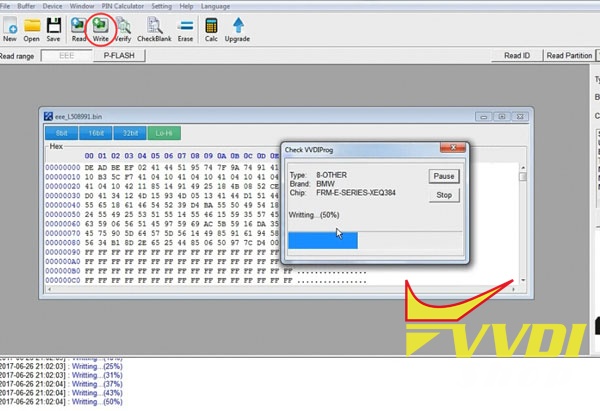Click the hex view scroll-down arrow
This screenshot has width=600, height=411.
click(x=523, y=281)
